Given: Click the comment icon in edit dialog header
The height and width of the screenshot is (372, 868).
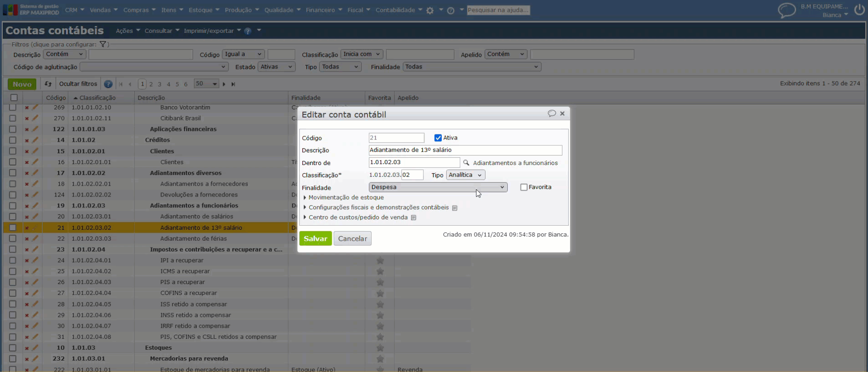Looking at the screenshot, I should point(551,114).
